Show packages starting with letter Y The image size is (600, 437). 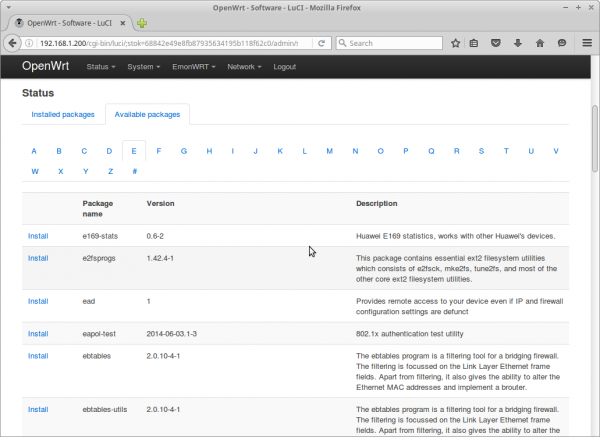click(x=86, y=171)
